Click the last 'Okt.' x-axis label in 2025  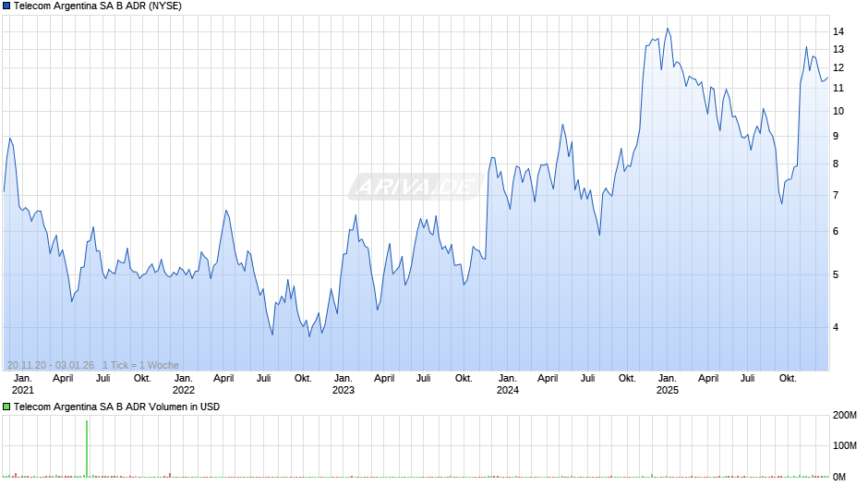(788, 379)
